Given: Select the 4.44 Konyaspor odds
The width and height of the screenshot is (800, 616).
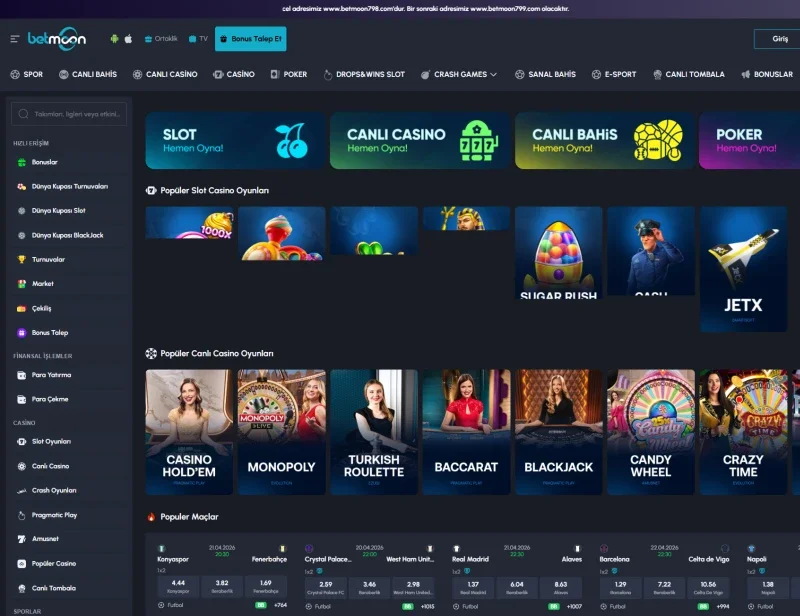Looking at the screenshot, I should 178,586.
